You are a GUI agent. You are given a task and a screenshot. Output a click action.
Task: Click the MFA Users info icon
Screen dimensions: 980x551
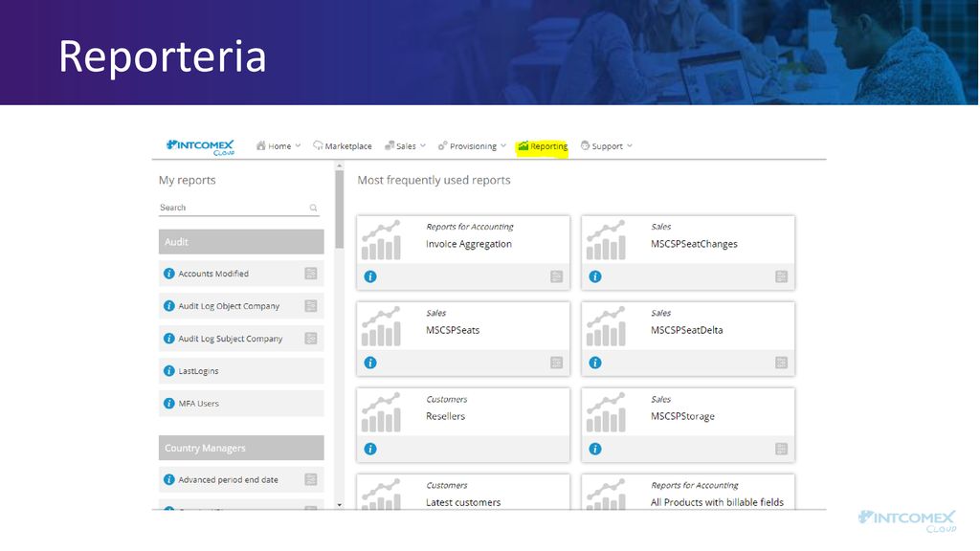[x=168, y=404]
